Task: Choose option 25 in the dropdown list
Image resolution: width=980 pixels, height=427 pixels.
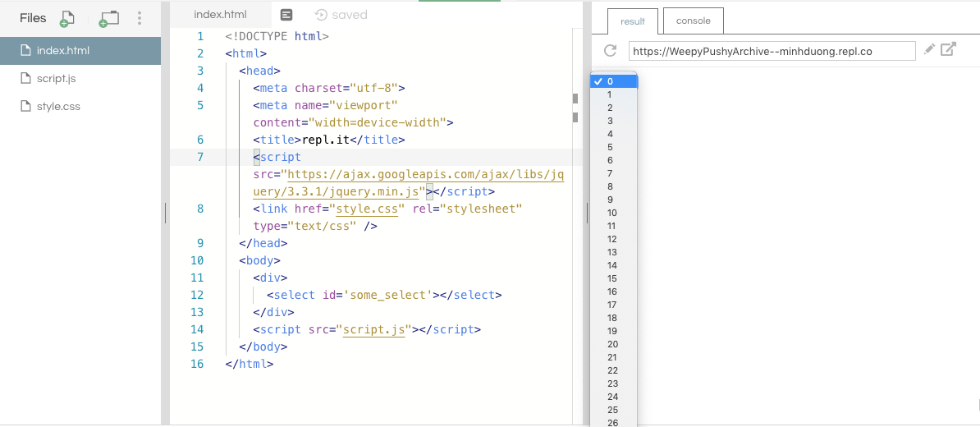Action: (614, 410)
